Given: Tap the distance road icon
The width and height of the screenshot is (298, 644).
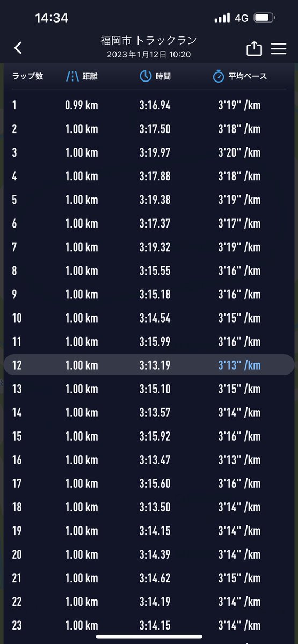Looking at the screenshot, I should pos(72,76).
